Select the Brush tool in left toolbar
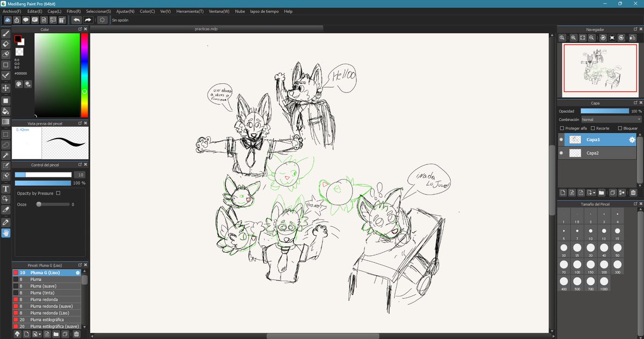Image resolution: width=644 pixels, height=339 pixels. (6, 33)
